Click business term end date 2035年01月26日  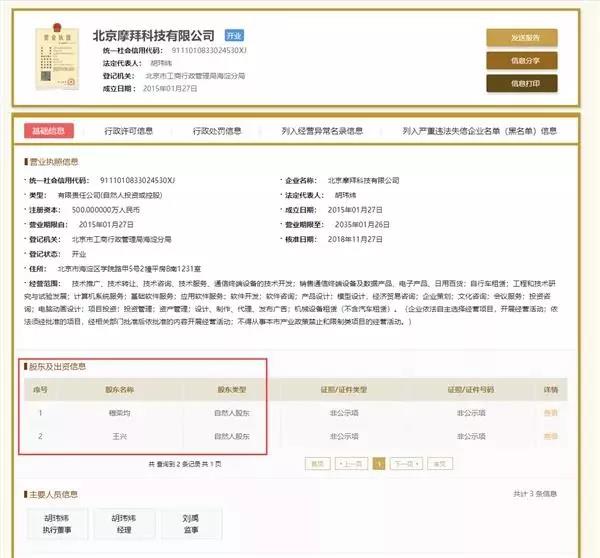click(362, 225)
